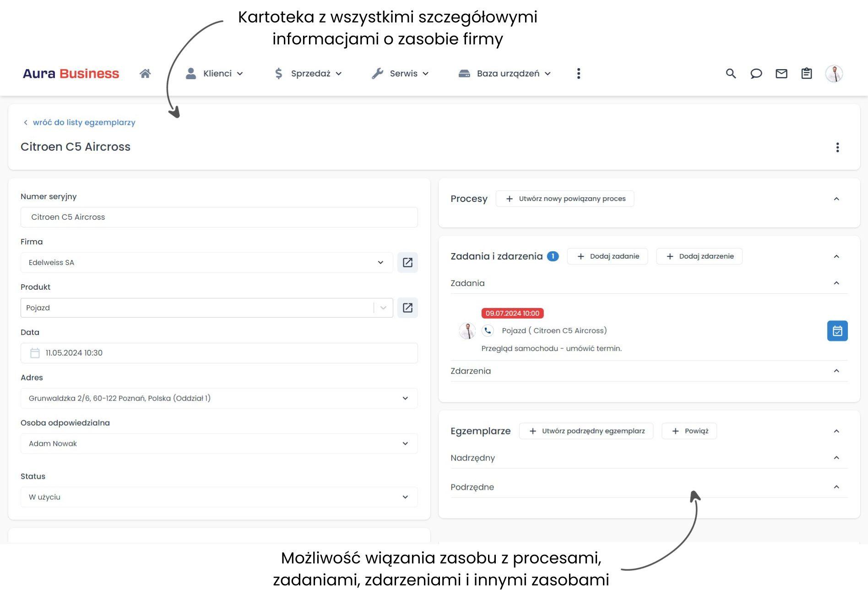Open the Osoba odpowiedzialna dropdown

pyautogui.click(x=219, y=444)
